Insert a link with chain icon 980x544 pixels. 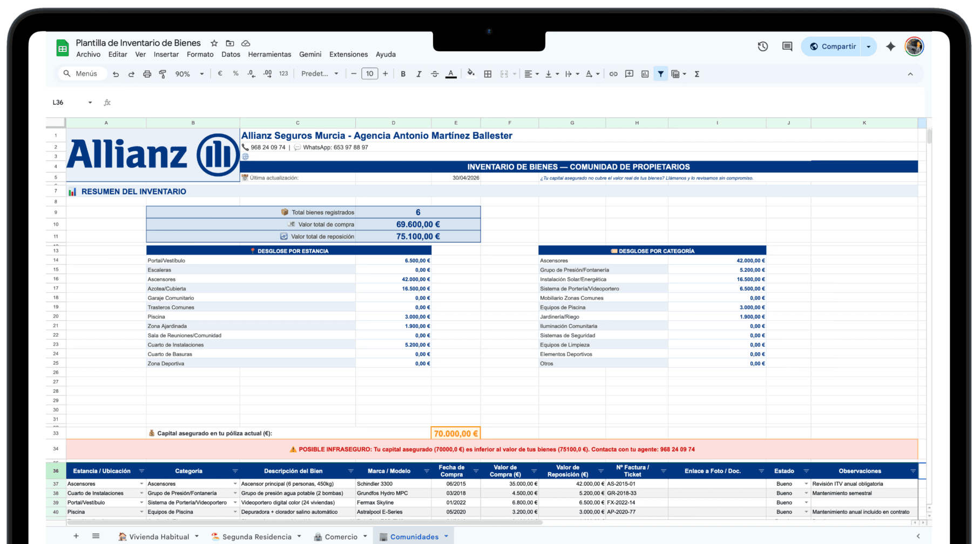613,74
